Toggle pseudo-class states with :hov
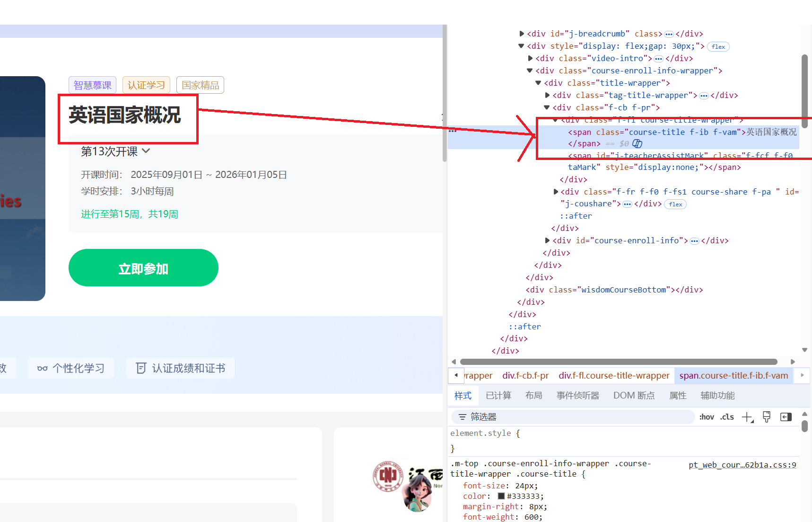Image resolution: width=812 pixels, height=522 pixels. (707, 417)
